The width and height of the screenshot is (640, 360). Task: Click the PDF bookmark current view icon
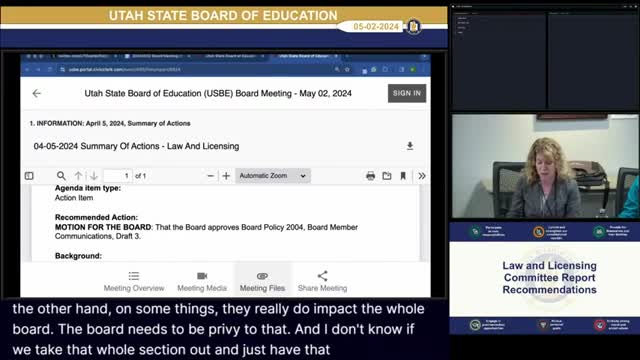403,176
